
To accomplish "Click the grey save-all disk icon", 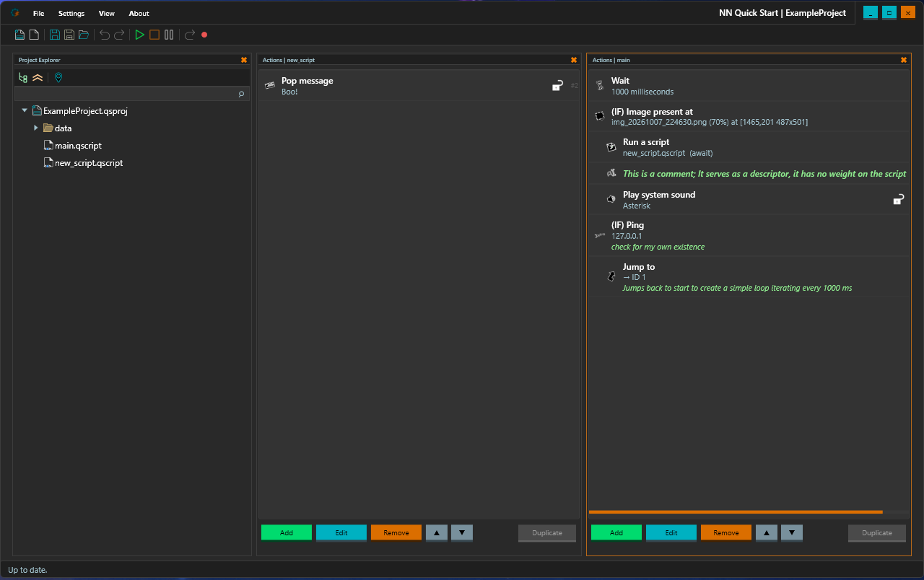I will tap(69, 35).
